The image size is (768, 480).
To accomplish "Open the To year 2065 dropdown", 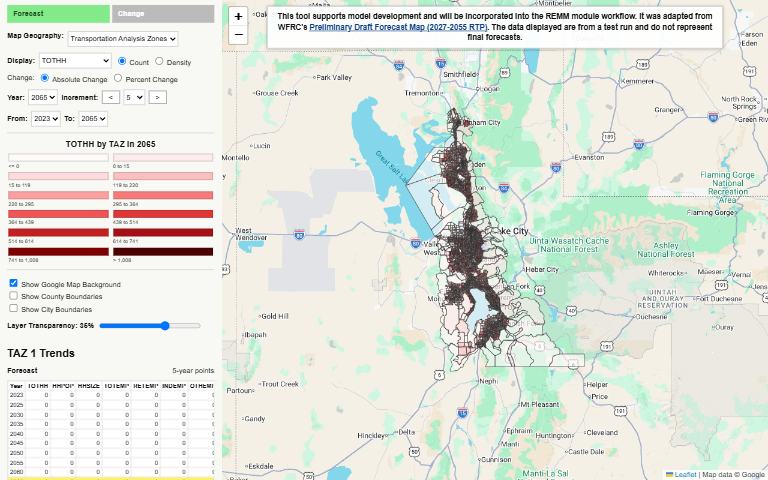I will (x=93, y=119).
